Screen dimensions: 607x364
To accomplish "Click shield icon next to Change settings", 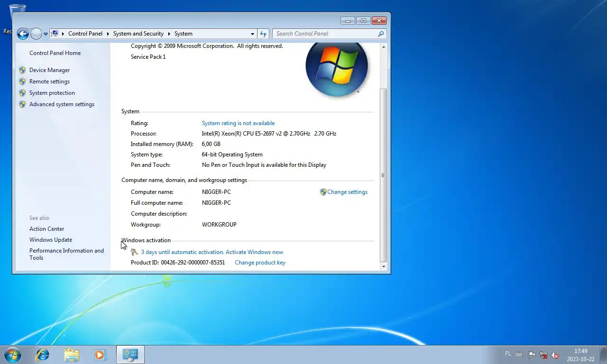I will coord(323,192).
